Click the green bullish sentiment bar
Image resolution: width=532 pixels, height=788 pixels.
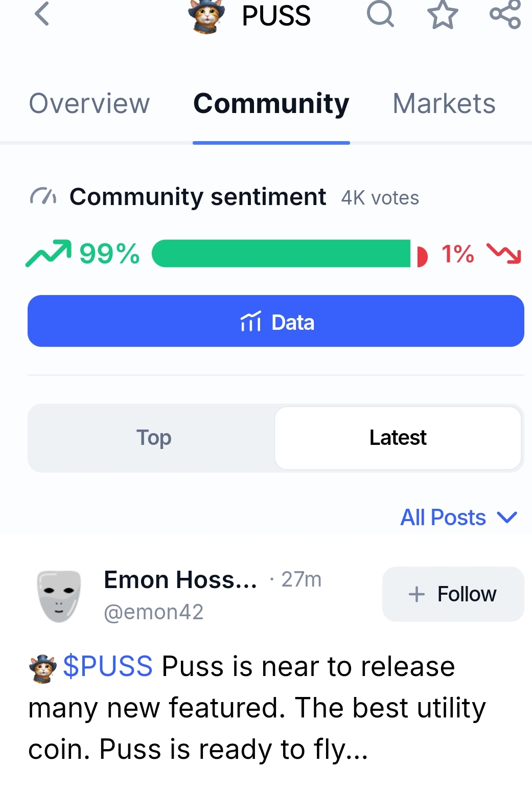click(281, 254)
